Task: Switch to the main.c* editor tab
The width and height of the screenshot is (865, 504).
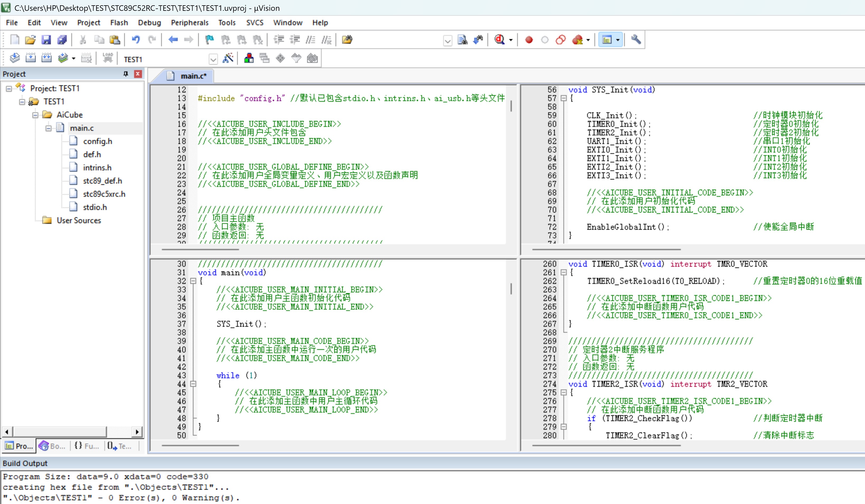Action: tap(188, 76)
